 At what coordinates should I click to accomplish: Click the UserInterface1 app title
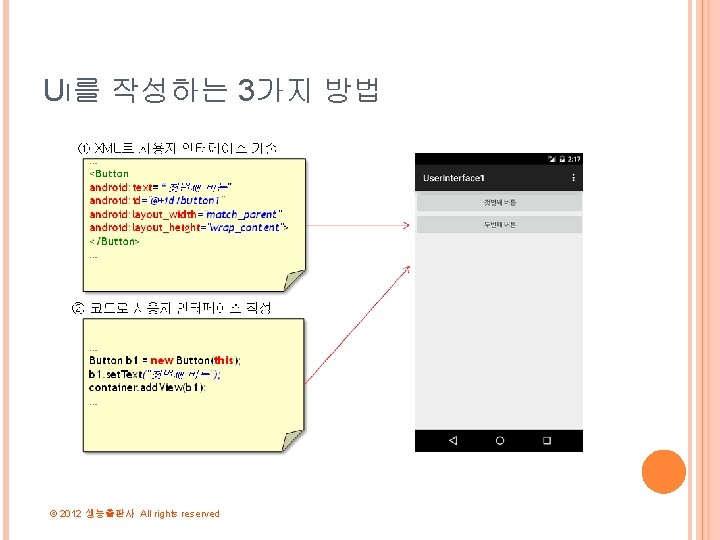pyautogui.click(x=454, y=178)
